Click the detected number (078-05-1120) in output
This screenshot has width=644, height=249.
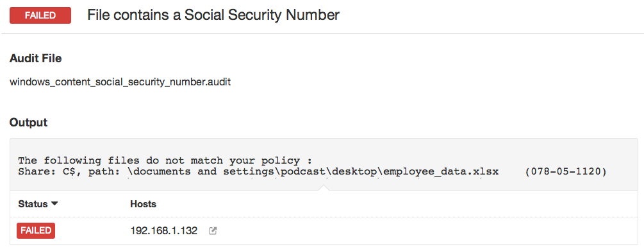(x=566, y=171)
